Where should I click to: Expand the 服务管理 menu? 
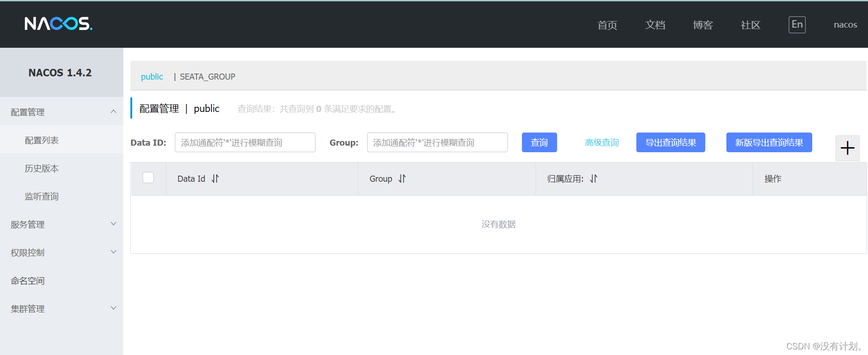click(61, 224)
